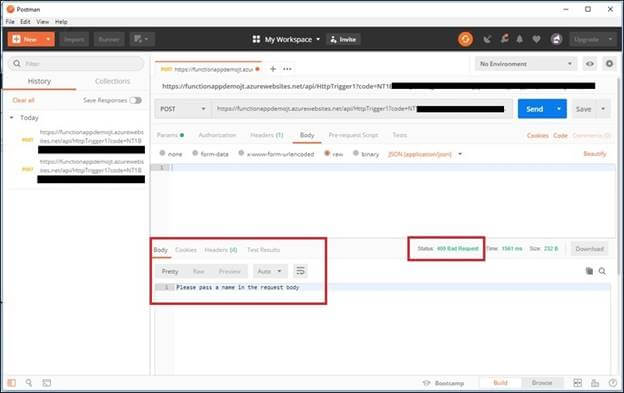Select the form-data body radio
This screenshot has height=393, width=624.
pyautogui.click(x=195, y=153)
